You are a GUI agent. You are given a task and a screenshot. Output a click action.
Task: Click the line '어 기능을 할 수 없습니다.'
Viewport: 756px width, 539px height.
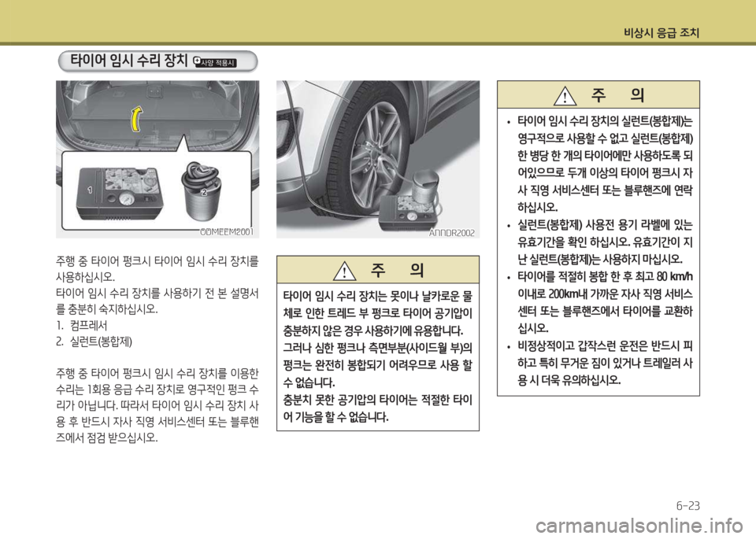(335, 417)
